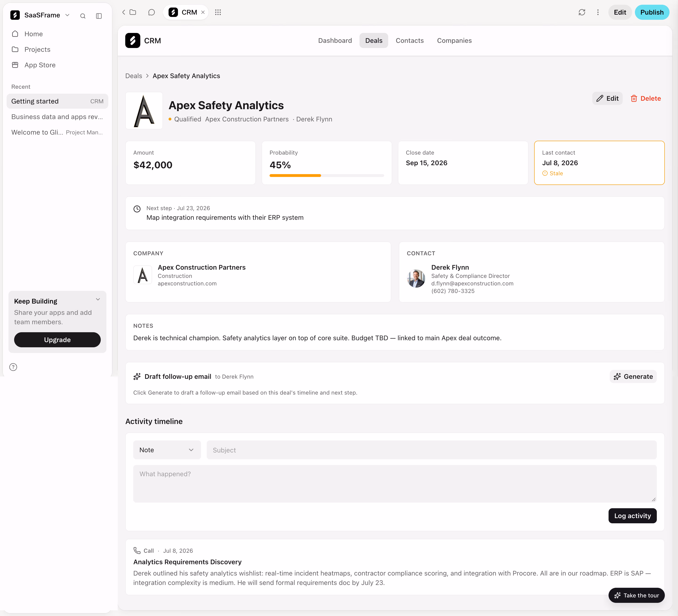Image resolution: width=678 pixels, height=616 pixels.
Task: Click the search icon in the sidebar
Action: [x=83, y=16]
